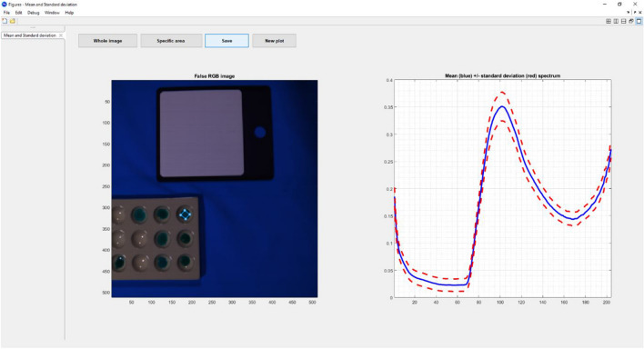Click the Save button
The image size is (644, 349).
tap(226, 41)
